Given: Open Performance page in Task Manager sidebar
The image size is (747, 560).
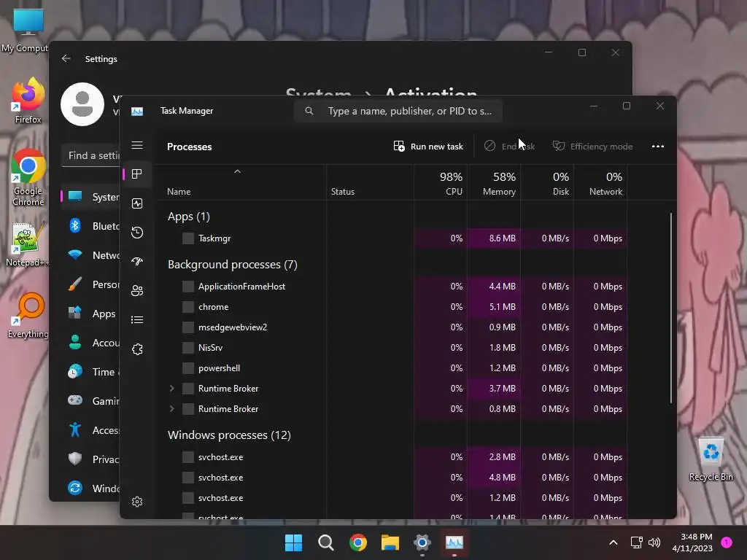Looking at the screenshot, I should 137,203.
